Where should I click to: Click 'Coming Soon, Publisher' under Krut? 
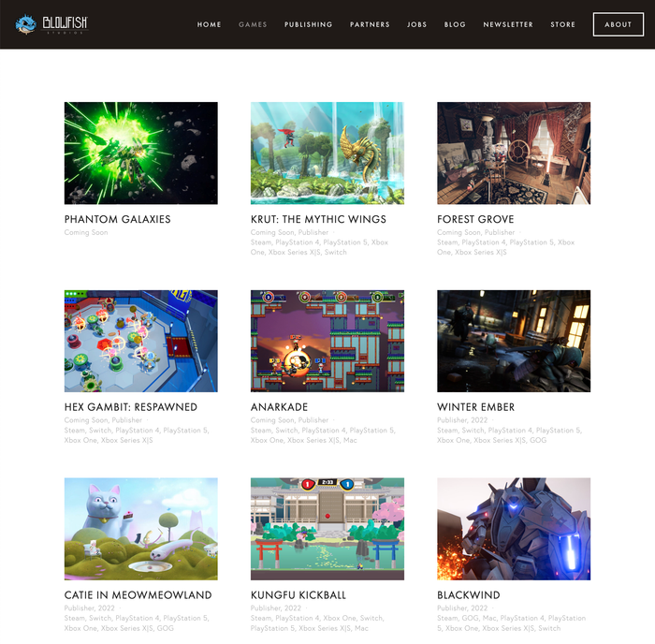tap(289, 232)
